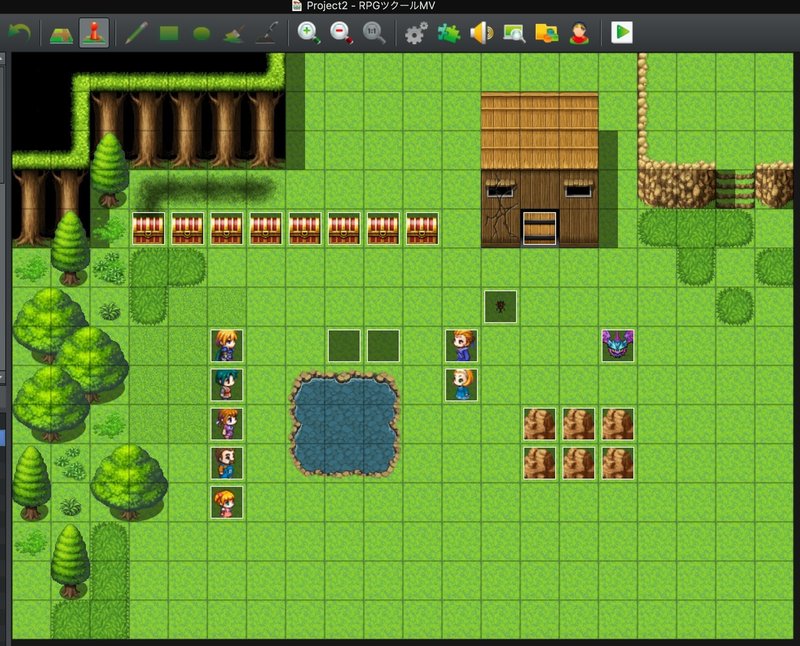Select the small dark creature event below house
This screenshot has width=800, height=646.
tap(501, 307)
